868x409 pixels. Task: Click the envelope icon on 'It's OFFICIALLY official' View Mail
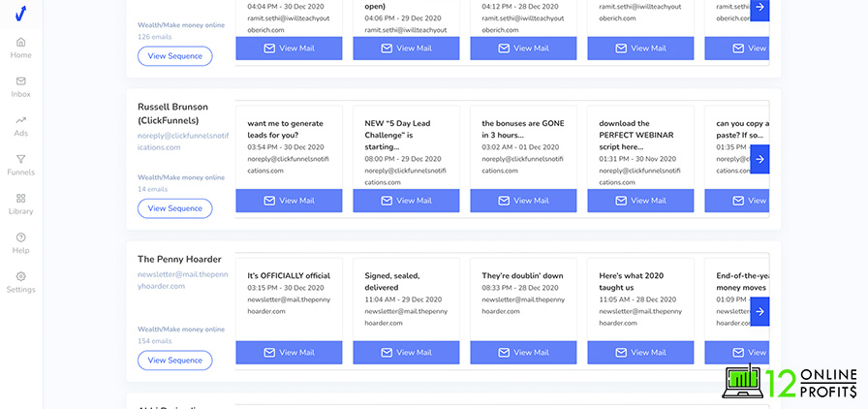269,353
